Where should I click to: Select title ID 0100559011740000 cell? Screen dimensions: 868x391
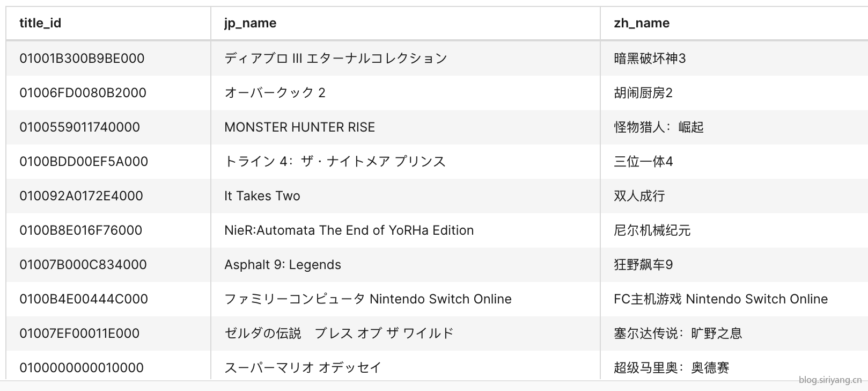[108, 127]
